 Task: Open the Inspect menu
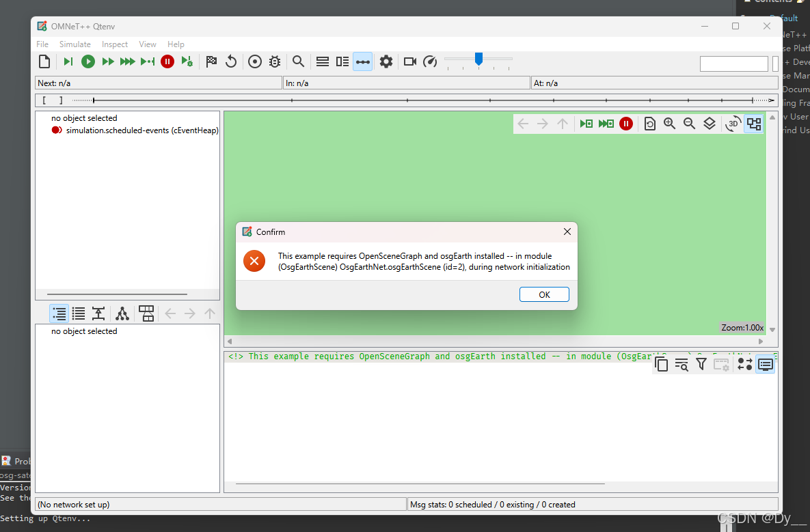click(115, 44)
